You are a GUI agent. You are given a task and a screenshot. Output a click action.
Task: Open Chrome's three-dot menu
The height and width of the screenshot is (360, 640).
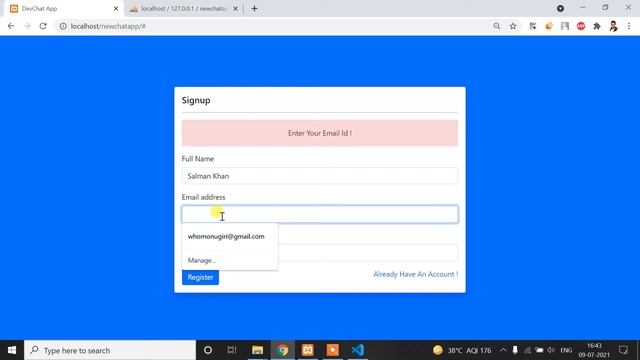629,26
